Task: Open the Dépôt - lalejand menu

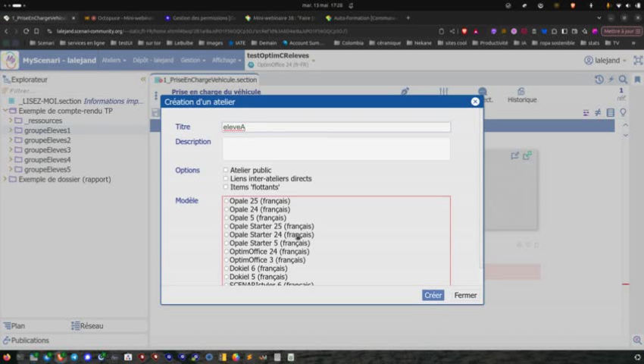Action: pyautogui.click(x=153, y=60)
